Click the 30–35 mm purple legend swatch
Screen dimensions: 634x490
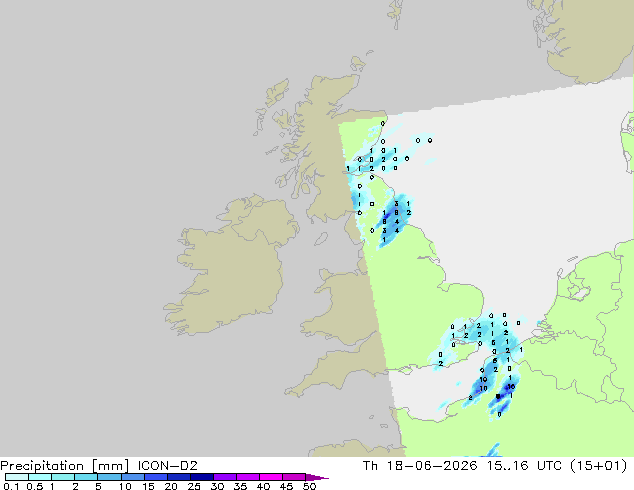point(224,477)
